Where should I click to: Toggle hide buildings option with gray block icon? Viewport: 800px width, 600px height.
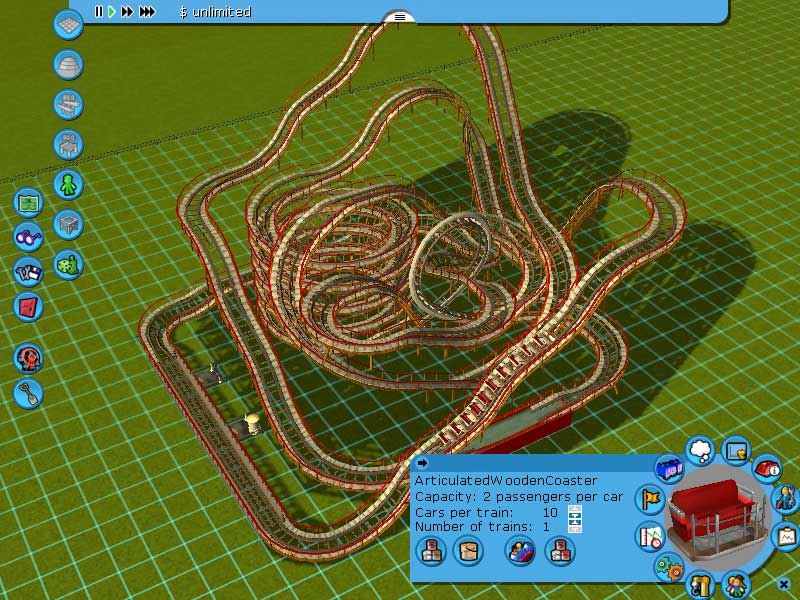point(68,224)
